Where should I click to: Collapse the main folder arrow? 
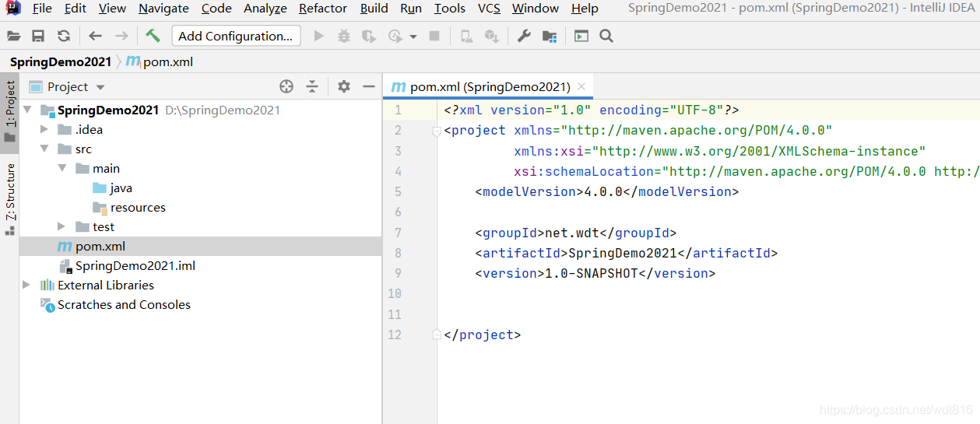tap(61, 169)
